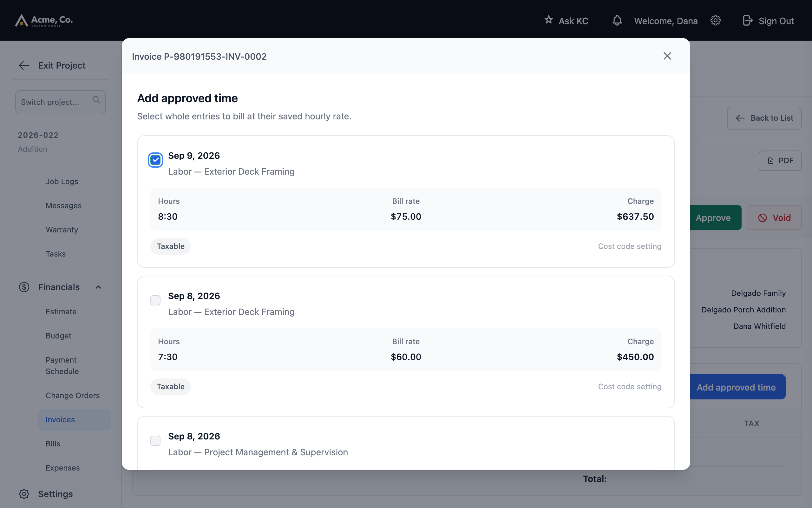Open Expenses page

pyautogui.click(x=63, y=468)
